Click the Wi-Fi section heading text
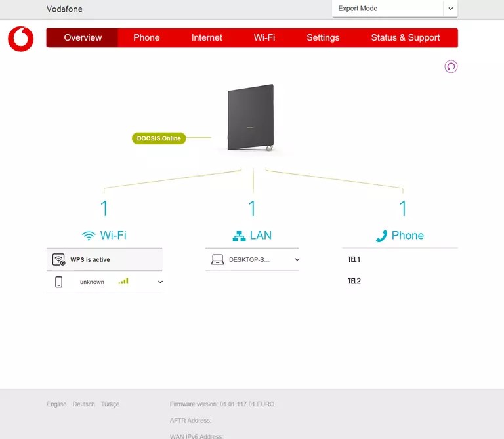Screen dimensions: 504x439 tap(113, 235)
